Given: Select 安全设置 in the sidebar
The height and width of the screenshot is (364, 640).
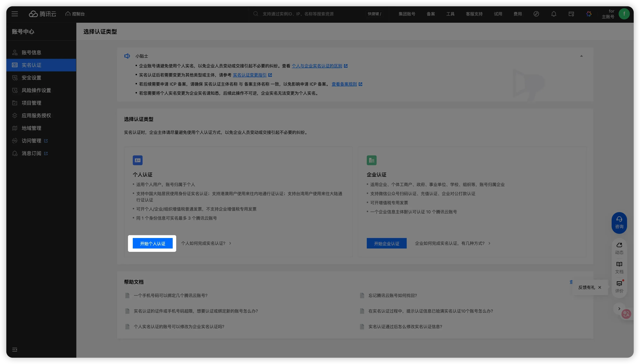Looking at the screenshot, I should 31,78.
